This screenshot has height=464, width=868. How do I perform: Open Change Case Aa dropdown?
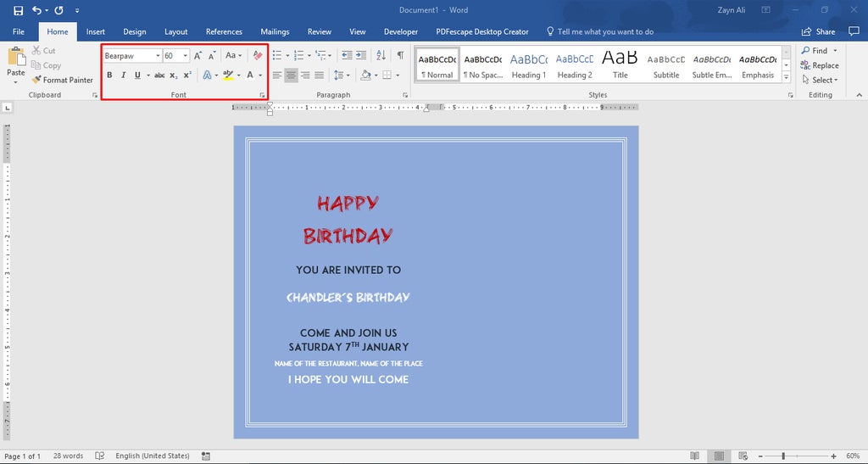tap(233, 55)
